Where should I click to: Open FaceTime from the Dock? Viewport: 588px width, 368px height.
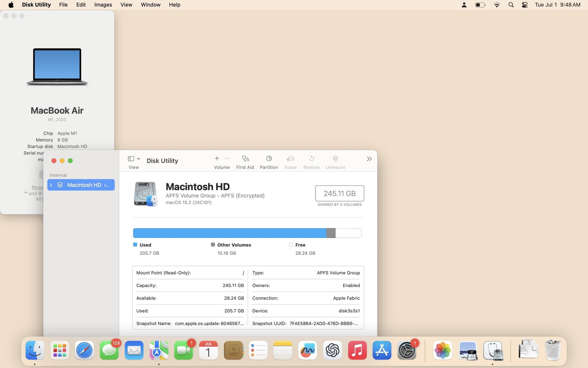pos(183,350)
